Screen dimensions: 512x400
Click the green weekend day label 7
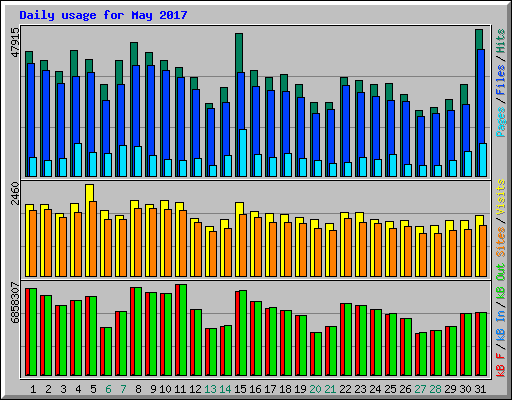[x=123, y=389]
